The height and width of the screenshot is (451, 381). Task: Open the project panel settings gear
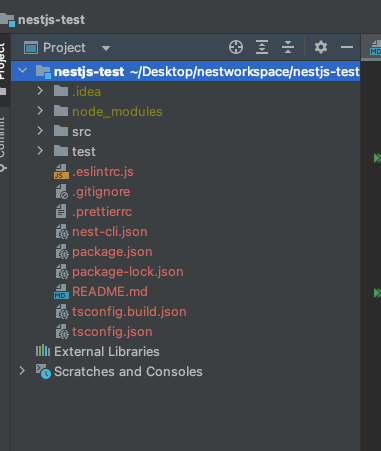click(x=321, y=47)
